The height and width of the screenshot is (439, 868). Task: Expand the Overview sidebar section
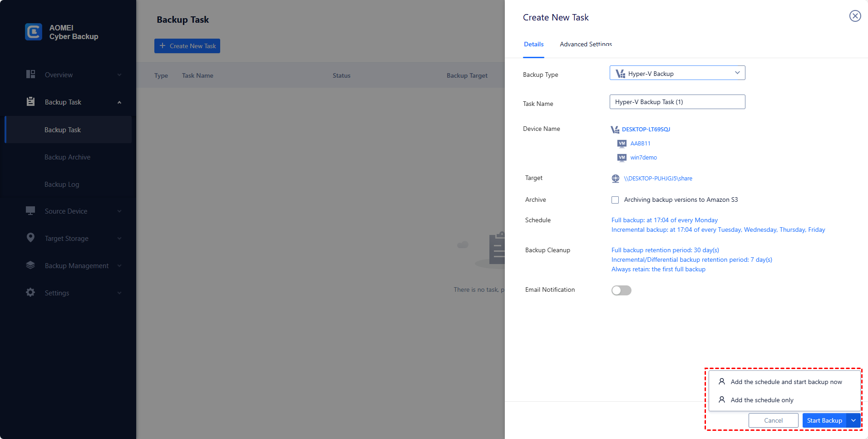(119, 75)
